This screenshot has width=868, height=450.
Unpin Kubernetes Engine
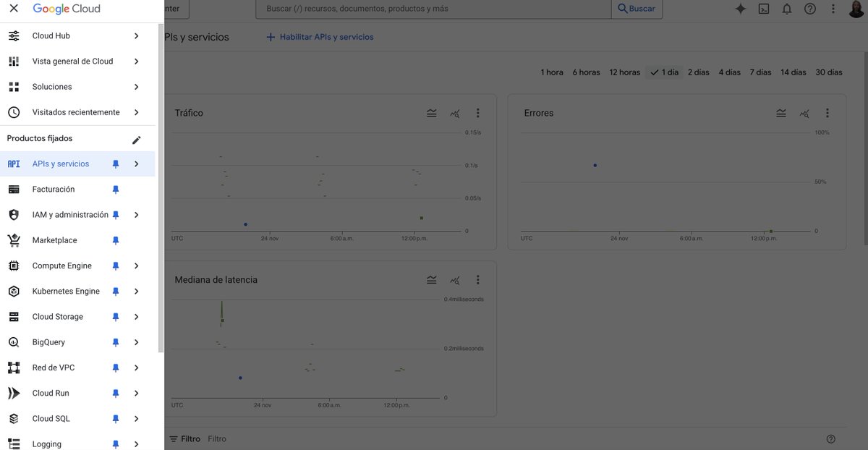(116, 292)
